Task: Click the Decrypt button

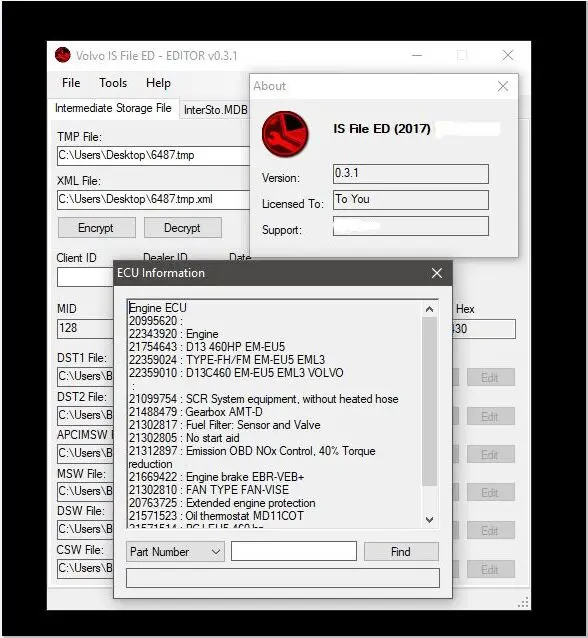Action: click(182, 228)
